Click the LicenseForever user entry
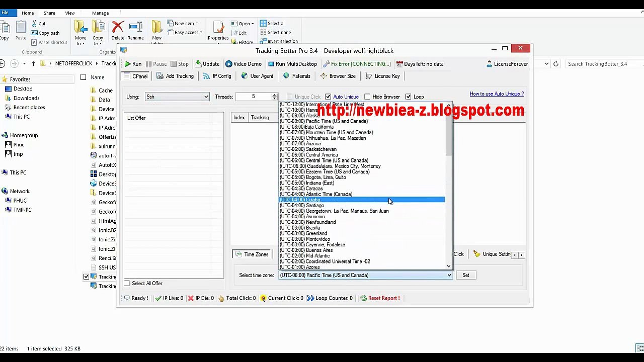Screen dimensions: 644x362 pos(507,64)
